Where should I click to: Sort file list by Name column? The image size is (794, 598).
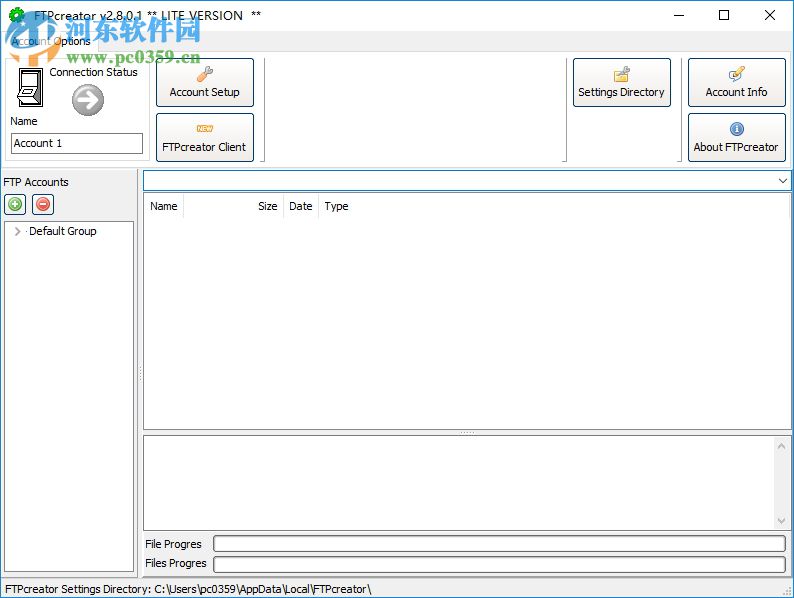[x=164, y=206]
